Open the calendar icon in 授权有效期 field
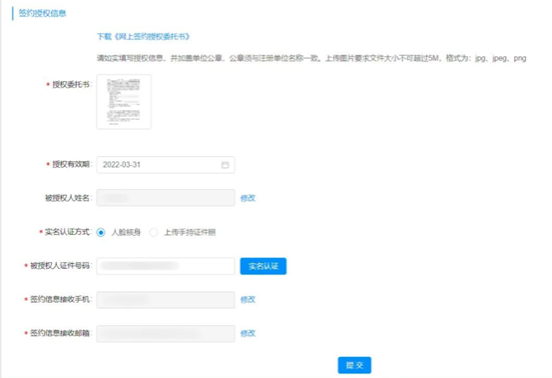552x378 pixels. coord(225,165)
